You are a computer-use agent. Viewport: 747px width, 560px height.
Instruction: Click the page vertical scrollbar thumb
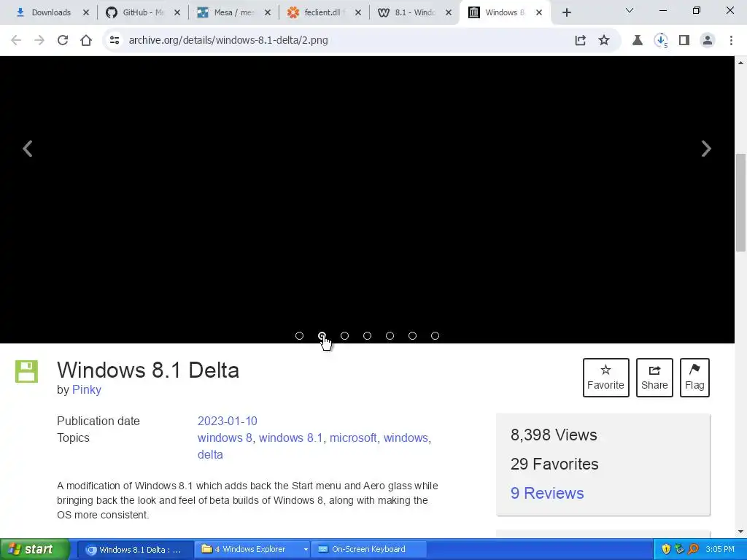pos(741,203)
